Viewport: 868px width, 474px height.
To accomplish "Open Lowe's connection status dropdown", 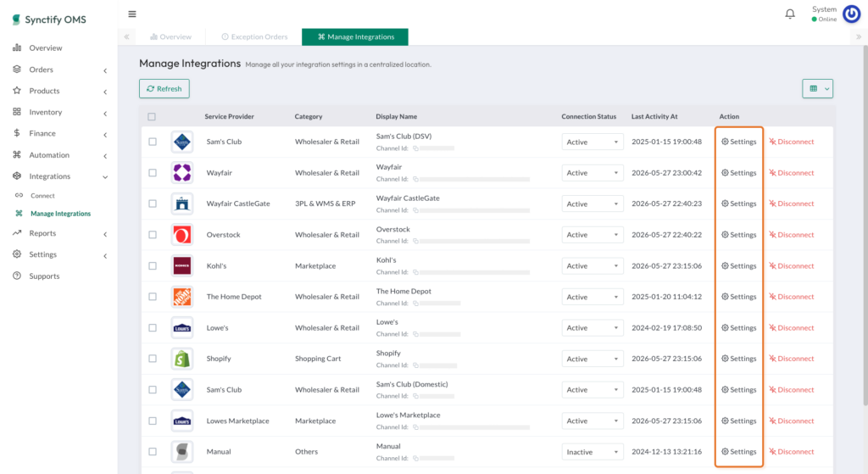I will [593, 328].
